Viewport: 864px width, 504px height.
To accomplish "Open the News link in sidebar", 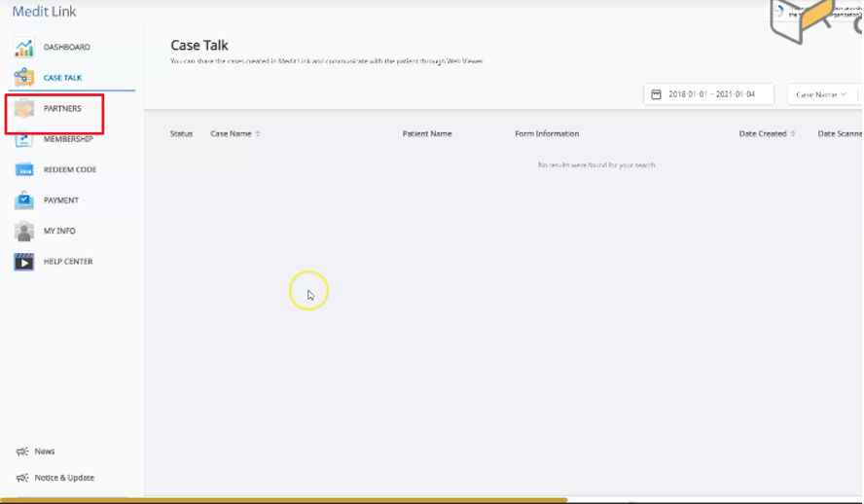I will click(x=45, y=451).
